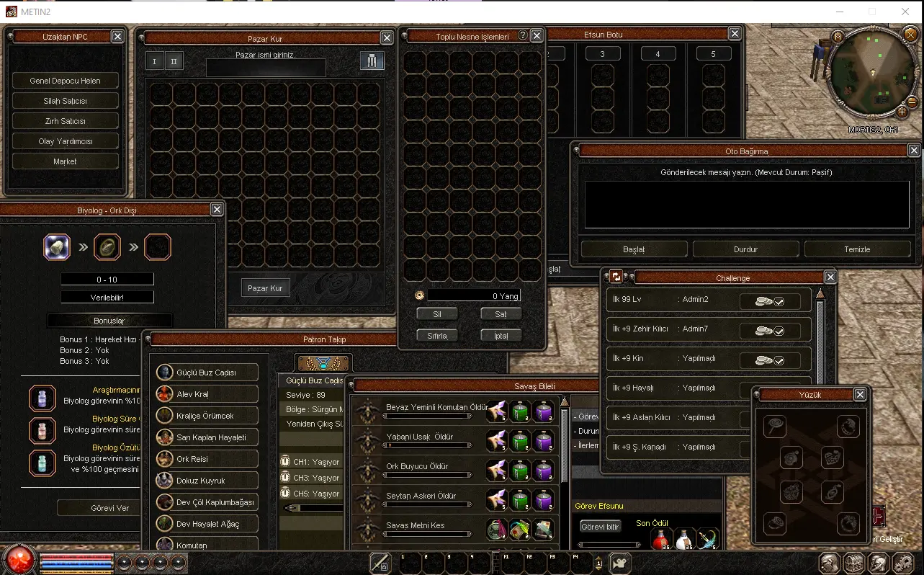Viewport: 924px width, 575px height.
Task: Click Başlat in Oto Bağırma
Action: pos(634,249)
